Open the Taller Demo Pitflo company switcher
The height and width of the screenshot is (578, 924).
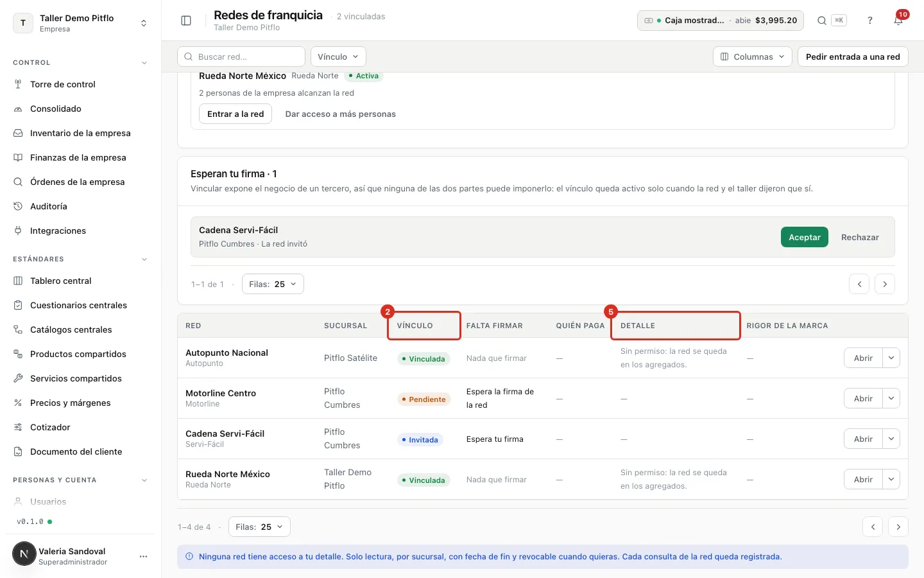pyautogui.click(x=80, y=23)
